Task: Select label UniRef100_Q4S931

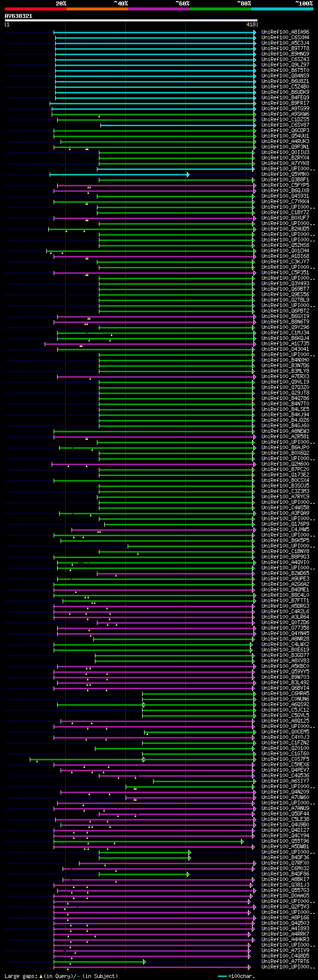Action: point(285,196)
